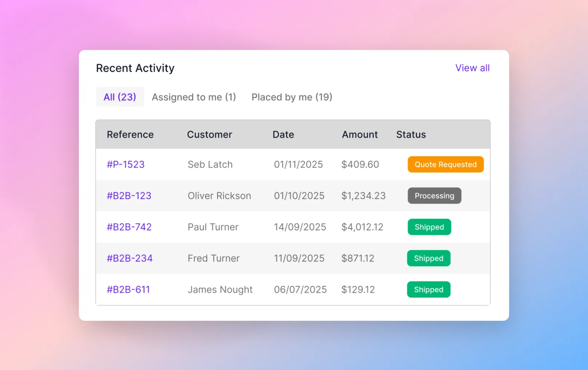Click the Status column header
This screenshot has width=588, height=370.
click(411, 135)
